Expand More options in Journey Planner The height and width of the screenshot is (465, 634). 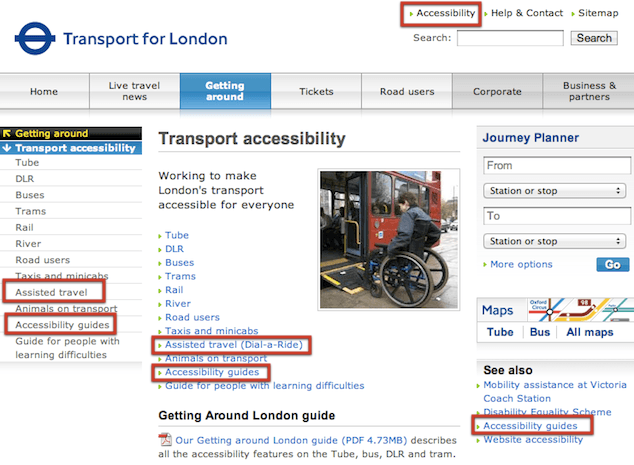pos(521,264)
